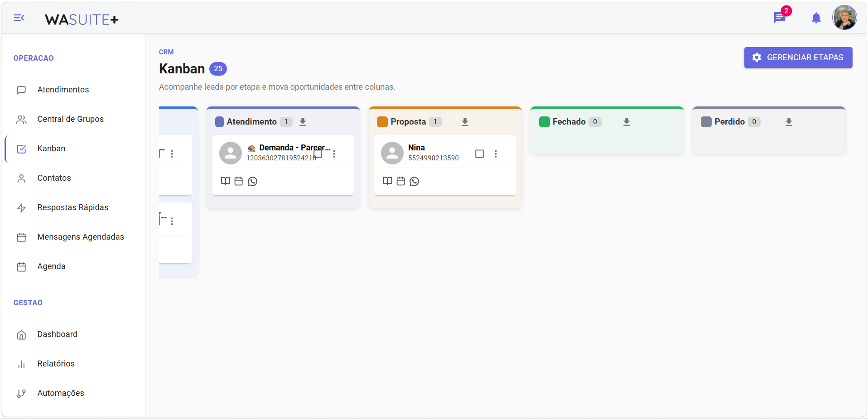Download the Fechado column leads

pyautogui.click(x=627, y=122)
